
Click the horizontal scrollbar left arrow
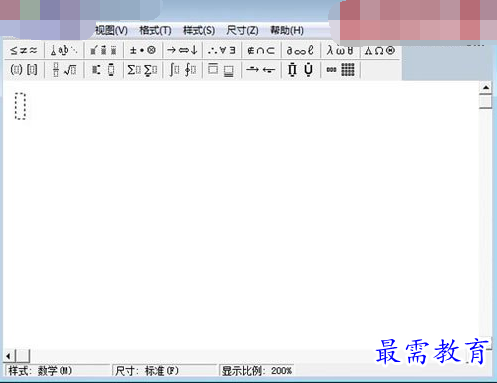9,356
